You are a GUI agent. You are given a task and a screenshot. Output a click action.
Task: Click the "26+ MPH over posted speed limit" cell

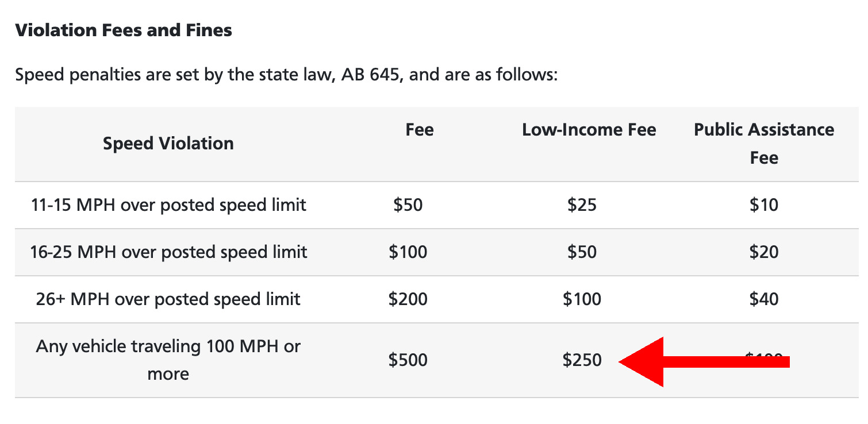168,299
